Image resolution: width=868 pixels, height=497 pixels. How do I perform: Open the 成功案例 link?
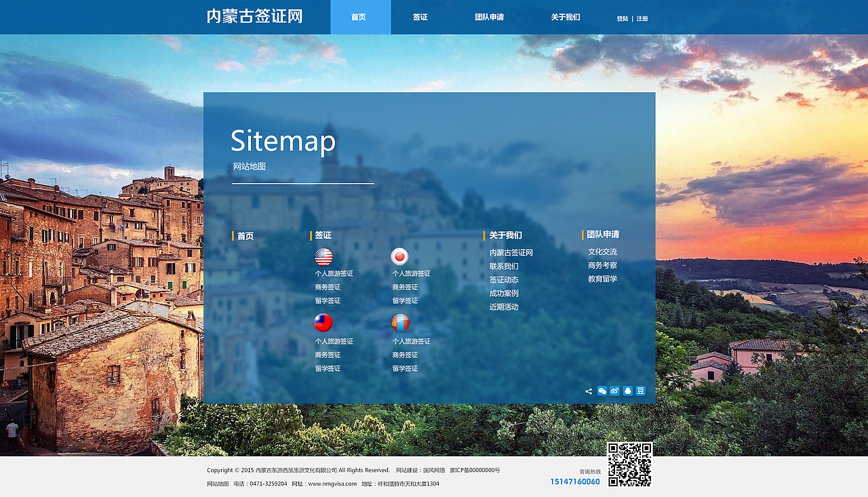point(504,294)
